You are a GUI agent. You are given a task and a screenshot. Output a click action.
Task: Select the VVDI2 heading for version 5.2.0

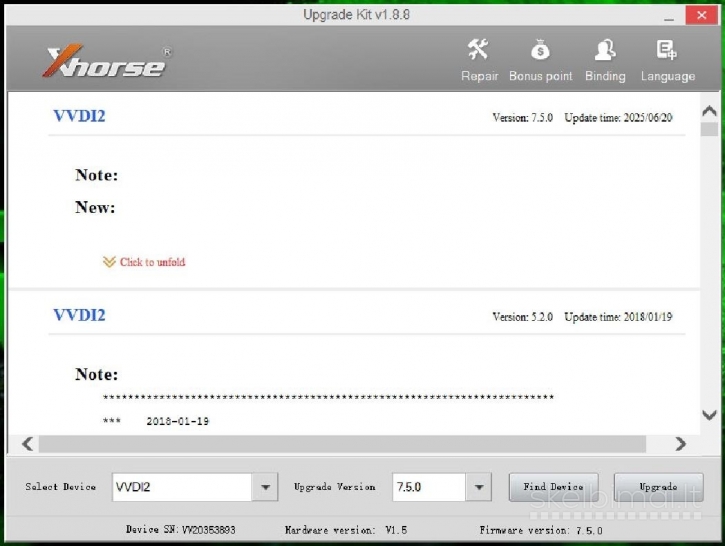[80, 315]
